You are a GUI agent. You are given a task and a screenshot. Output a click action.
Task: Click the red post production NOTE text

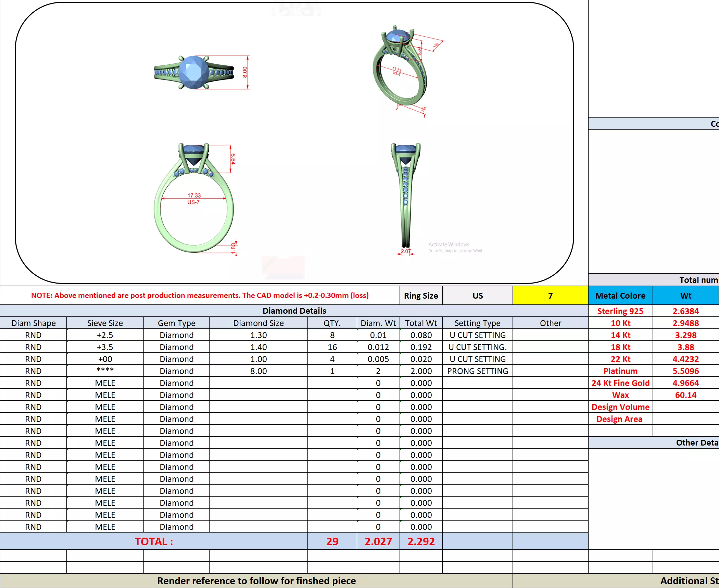(x=200, y=295)
